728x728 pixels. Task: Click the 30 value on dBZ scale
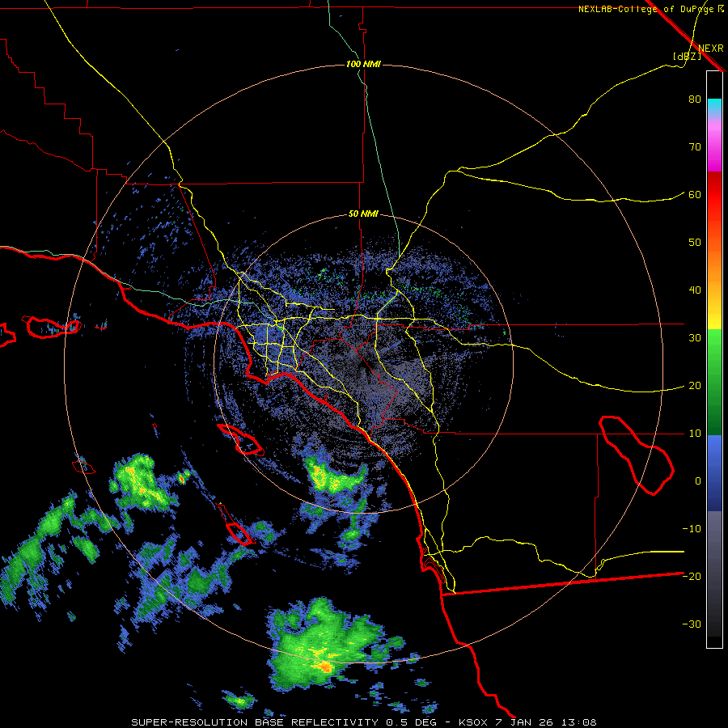coord(695,338)
